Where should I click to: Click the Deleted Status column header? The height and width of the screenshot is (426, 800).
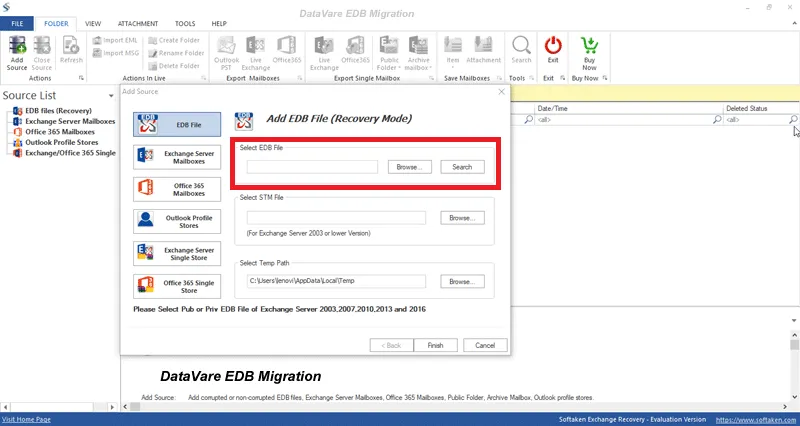[761, 108]
